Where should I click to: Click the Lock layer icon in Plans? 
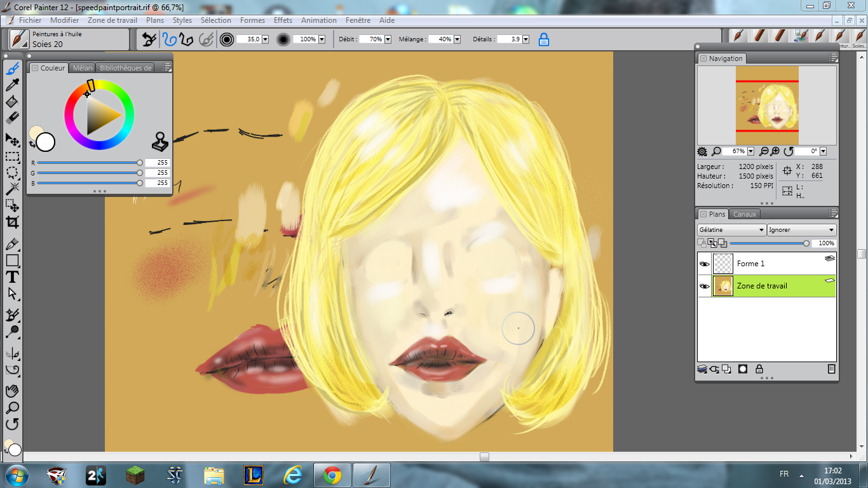tap(759, 369)
